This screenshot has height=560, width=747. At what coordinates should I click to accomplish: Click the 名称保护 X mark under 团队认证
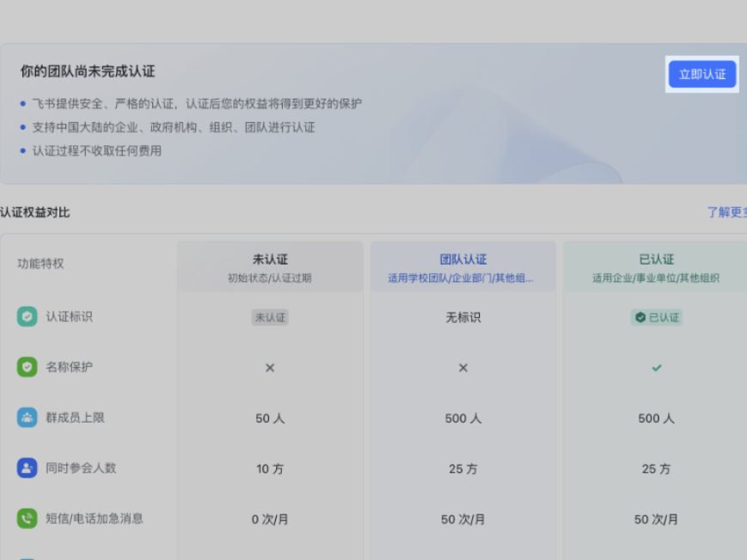point(463,368)
